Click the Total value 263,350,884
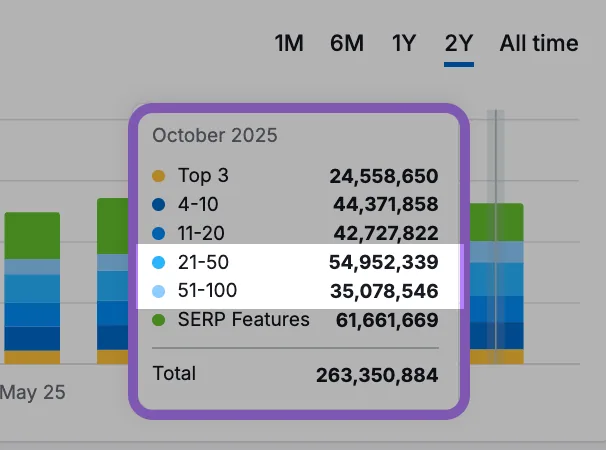The width and height of the screenshot is (606, 450). pos(377,375)
